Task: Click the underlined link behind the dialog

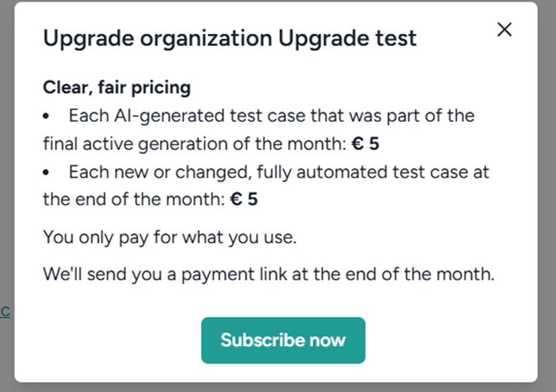Action: pyautogui.click(x=4, y=311)
